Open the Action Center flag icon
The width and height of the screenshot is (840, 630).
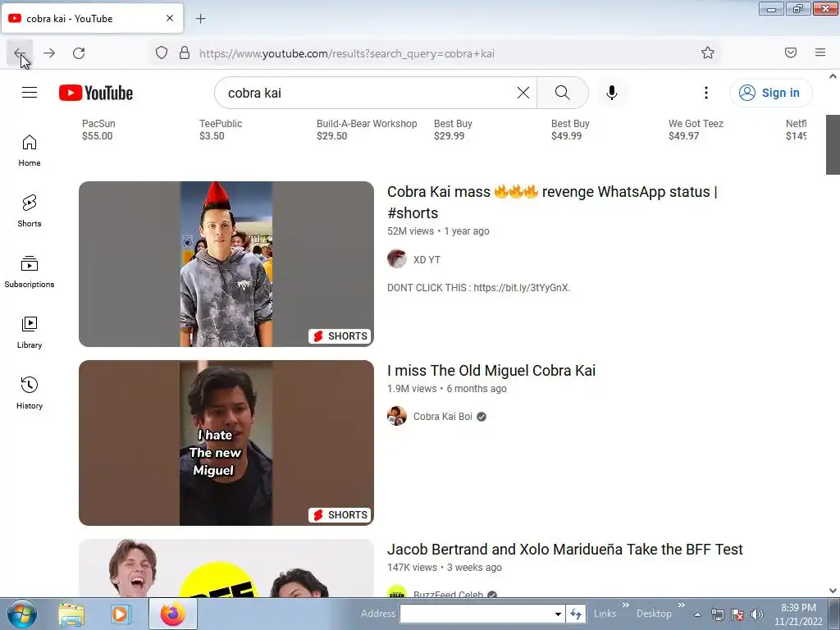click(737, 614)
